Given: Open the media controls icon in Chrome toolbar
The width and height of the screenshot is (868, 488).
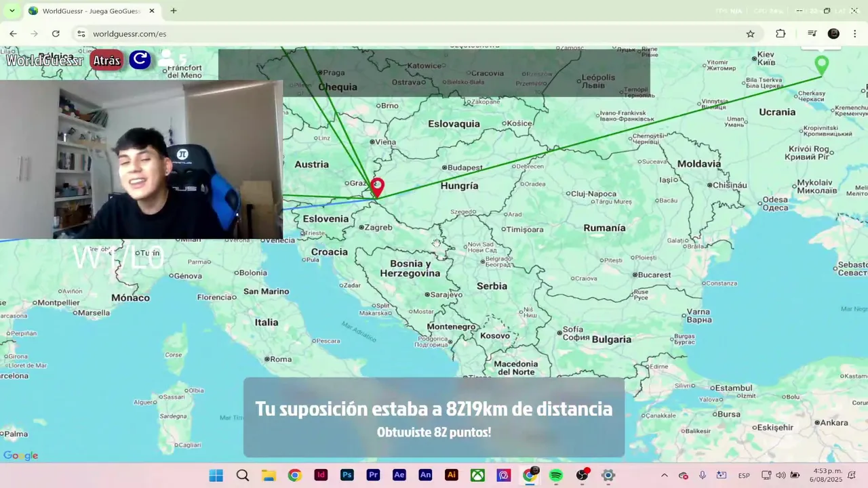Looking at the screenshot, I should click(x=812, y=34).
